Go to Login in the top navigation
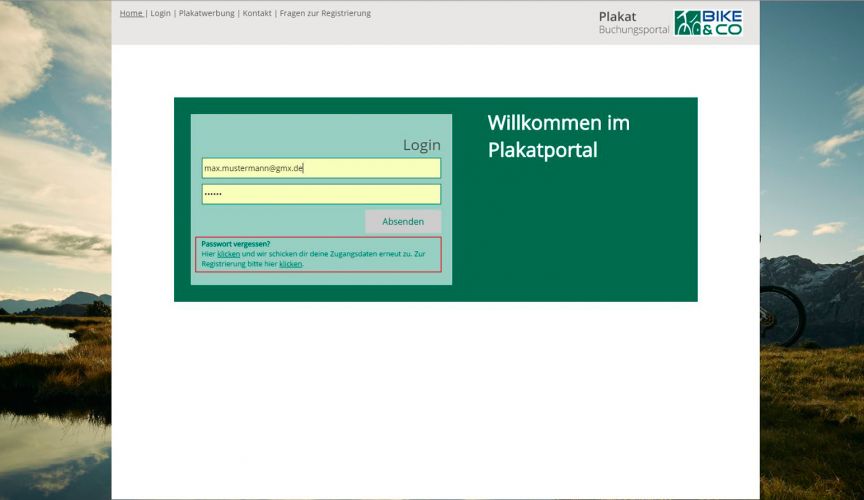Viewport: 864px width, 500px height. click(x=161, y=14)
